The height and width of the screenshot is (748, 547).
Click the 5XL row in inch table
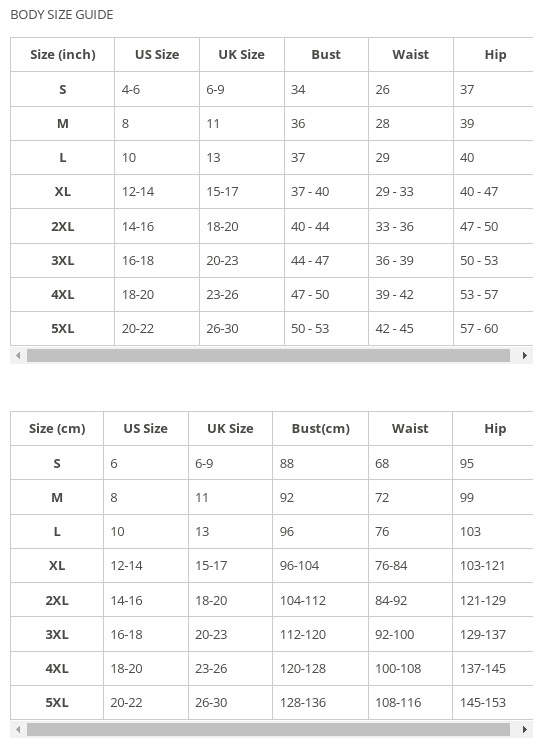click(271, 329)
